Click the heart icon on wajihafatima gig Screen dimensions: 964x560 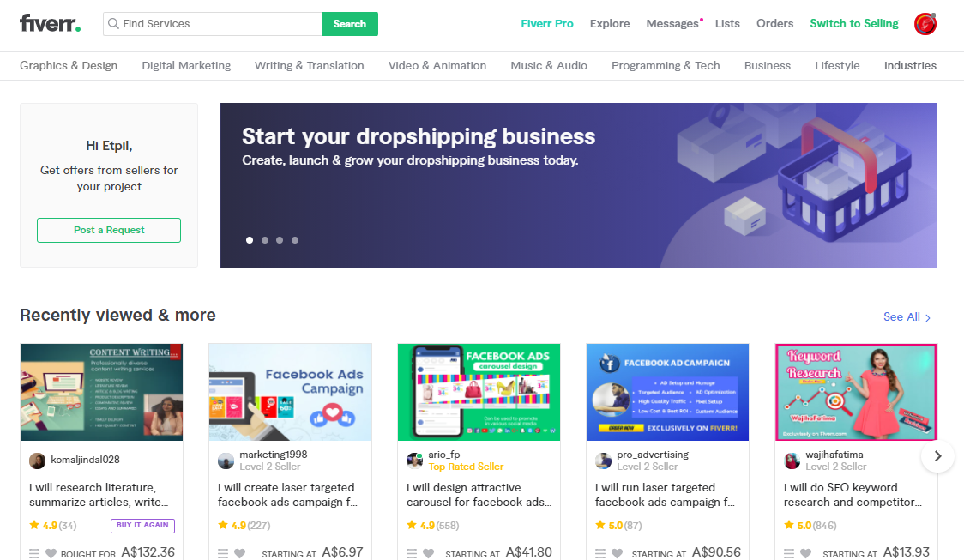806,553
